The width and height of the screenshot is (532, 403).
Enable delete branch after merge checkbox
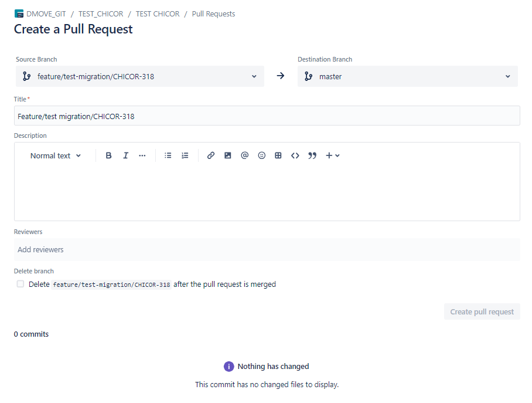(x=21, y=284)
